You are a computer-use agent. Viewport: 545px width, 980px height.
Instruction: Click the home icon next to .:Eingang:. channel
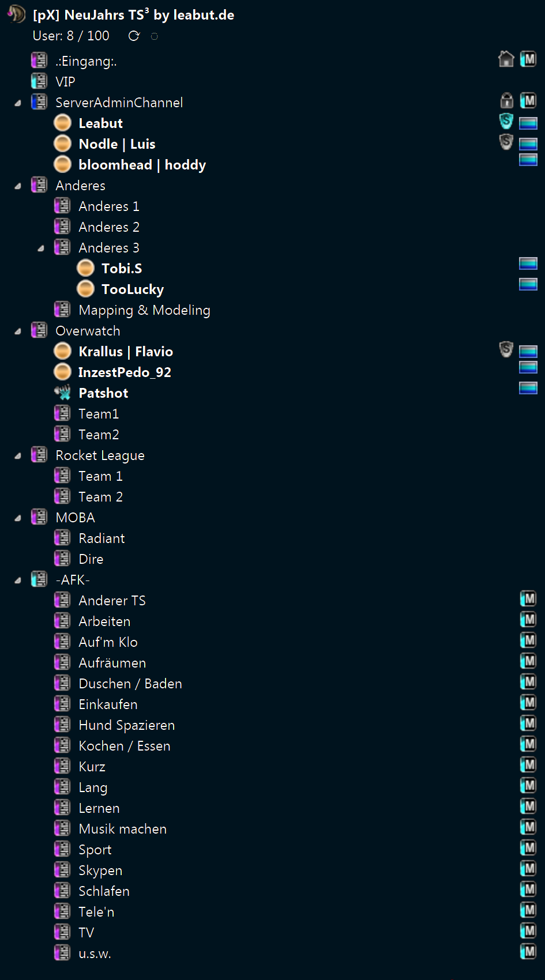(506, 59)
